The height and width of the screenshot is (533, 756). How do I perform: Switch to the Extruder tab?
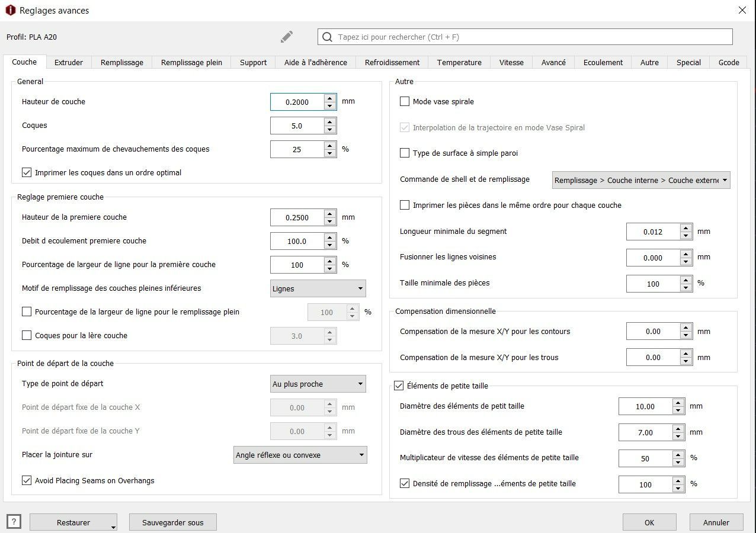pos(69,62)
